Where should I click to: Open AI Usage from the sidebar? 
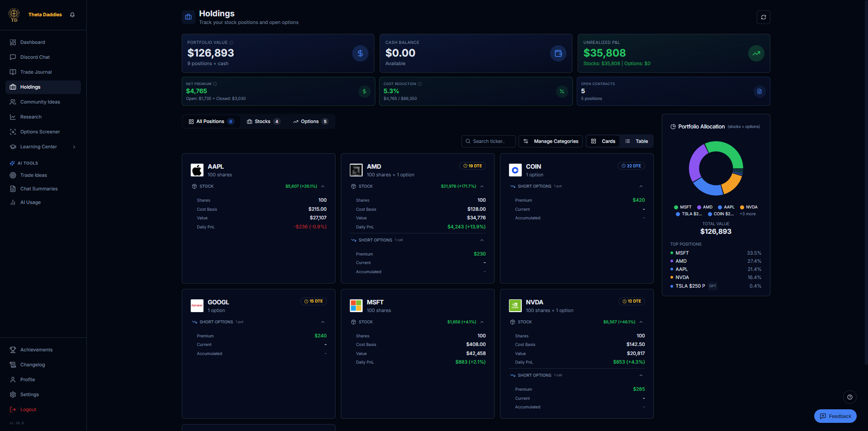click(x=43, y=202)
